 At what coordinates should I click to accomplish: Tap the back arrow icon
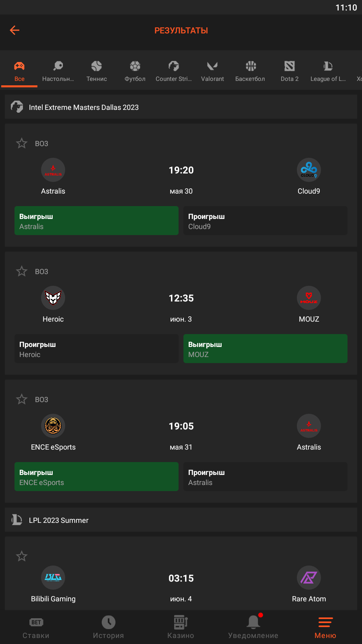(15, 30)
